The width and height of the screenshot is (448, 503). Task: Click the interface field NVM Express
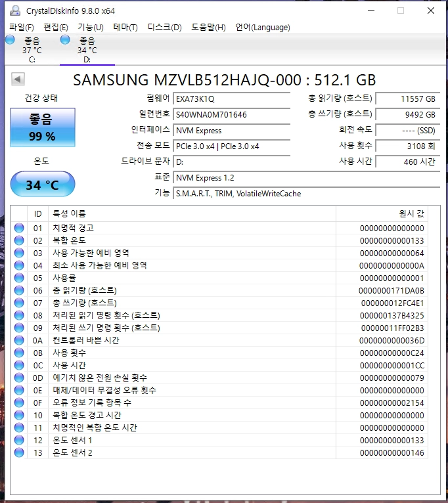[x=232, y=131]
